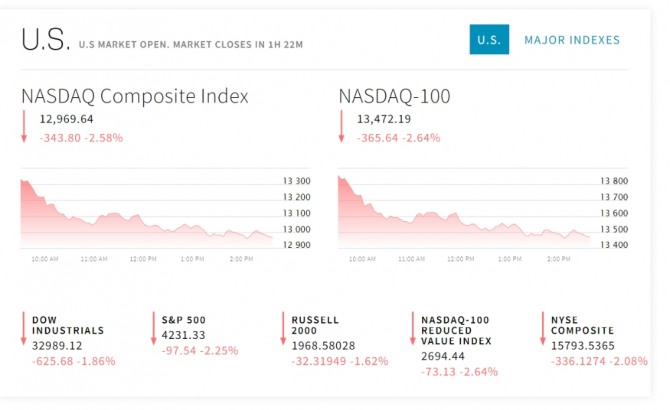The height and width of the screenshot is (410, 670).
Task: Open the Dow Industrials quote
Action: (x=68, y=324)
